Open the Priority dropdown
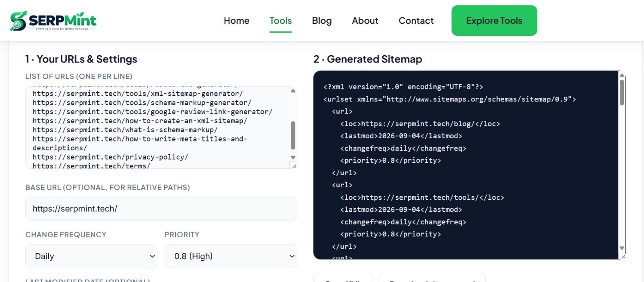 point(231,256)
